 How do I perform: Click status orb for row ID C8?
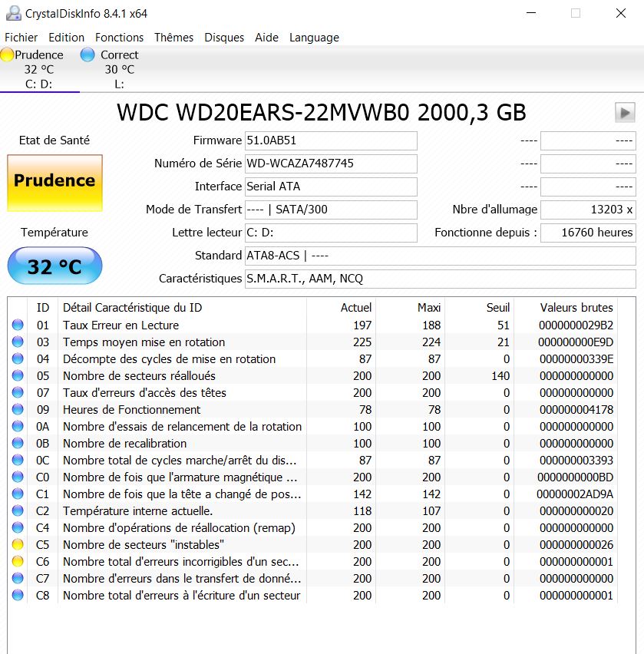[x=18, y=595]
